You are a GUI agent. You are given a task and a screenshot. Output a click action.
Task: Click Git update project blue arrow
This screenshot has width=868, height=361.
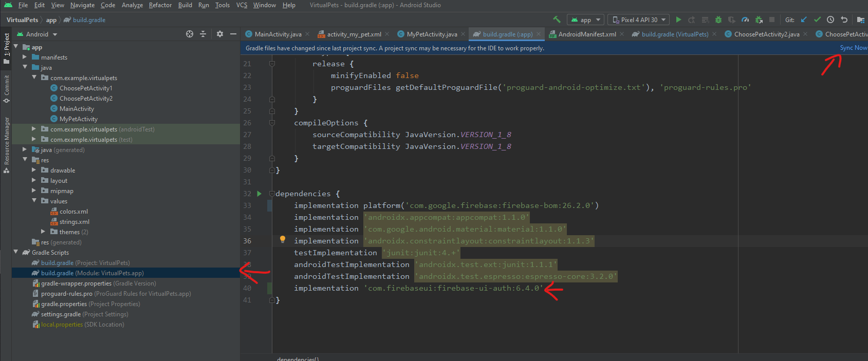(804, 20)
